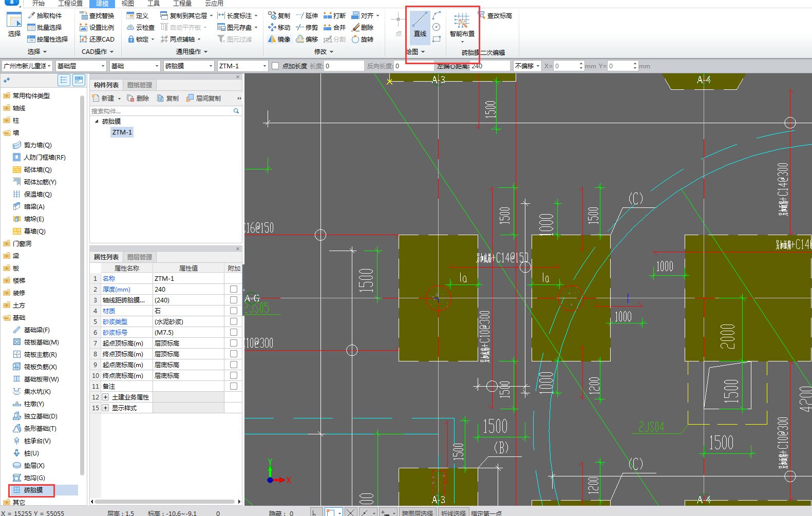Click the 设置比例 set scale tool

pyautogui.click(x=97, y=27)
